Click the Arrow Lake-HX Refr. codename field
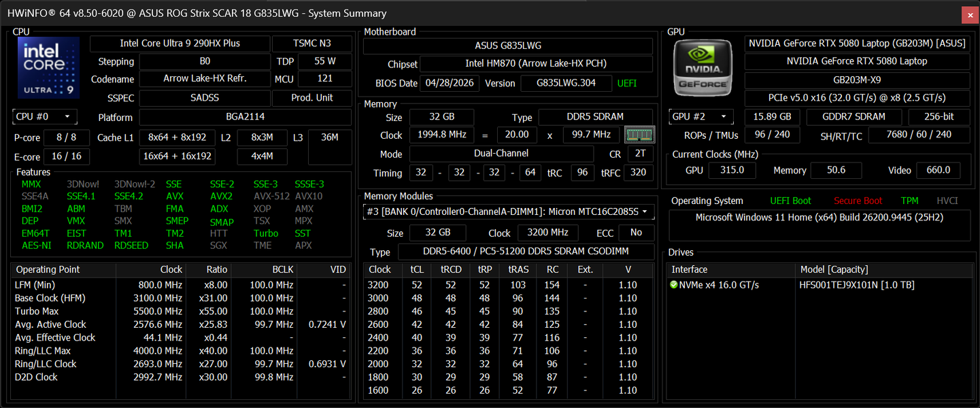This screenshot has width=980, height=408. pos(205,79)
